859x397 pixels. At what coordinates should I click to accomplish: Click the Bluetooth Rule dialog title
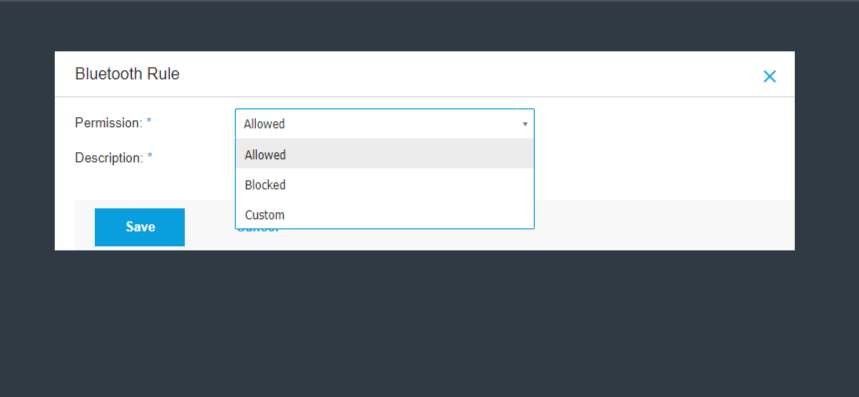pyautogui.click(x=127, y=73)
